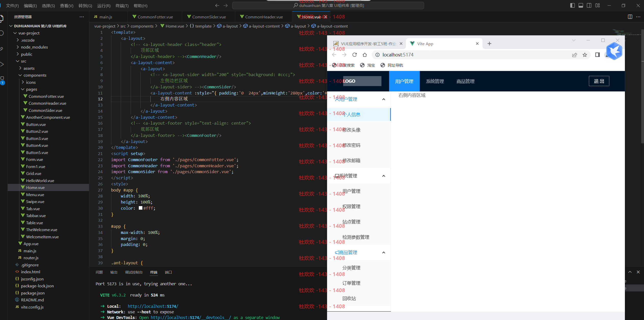The height and width of the screenshot is (320, 644).
Task: Bookmark the page with the star icon
Action: (x=585, y=55)
